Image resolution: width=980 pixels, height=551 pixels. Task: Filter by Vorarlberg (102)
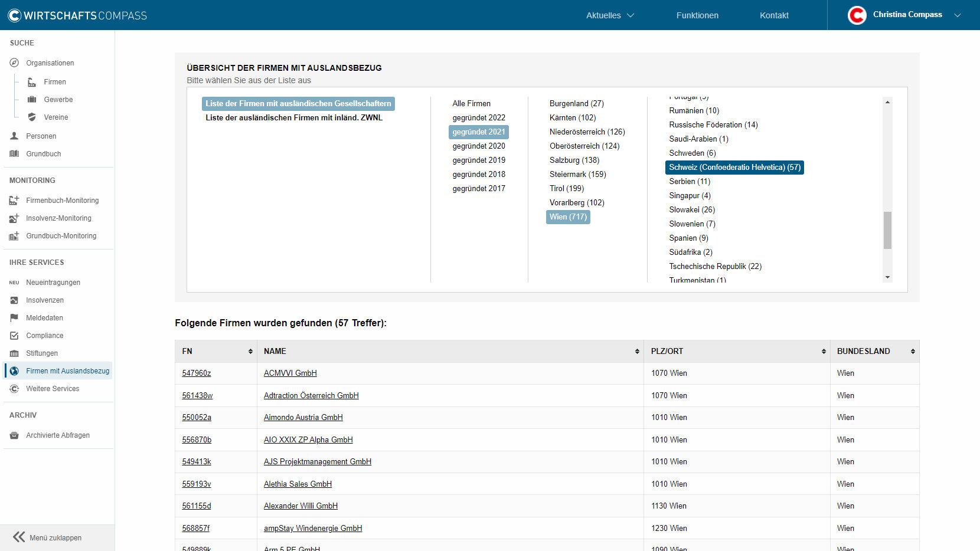(x=577, y=202)
